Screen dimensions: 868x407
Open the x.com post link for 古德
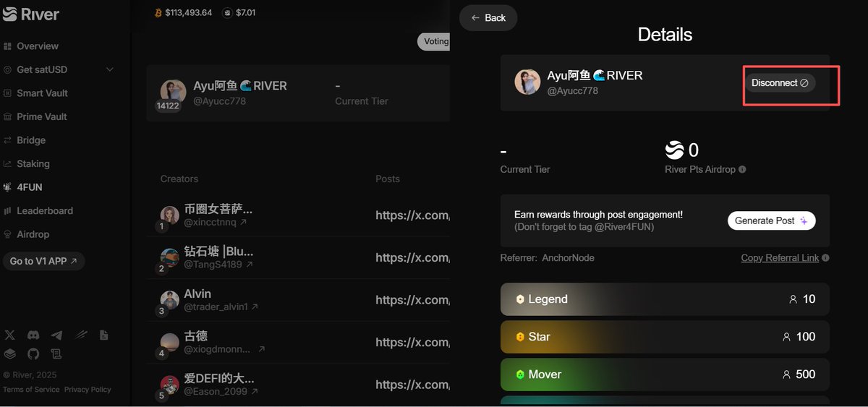[x=412, y=342]
